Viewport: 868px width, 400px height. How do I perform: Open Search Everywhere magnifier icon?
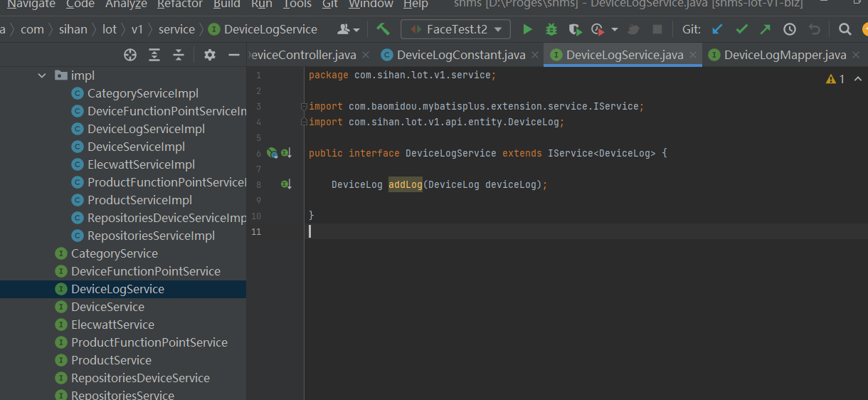(845, 29)
